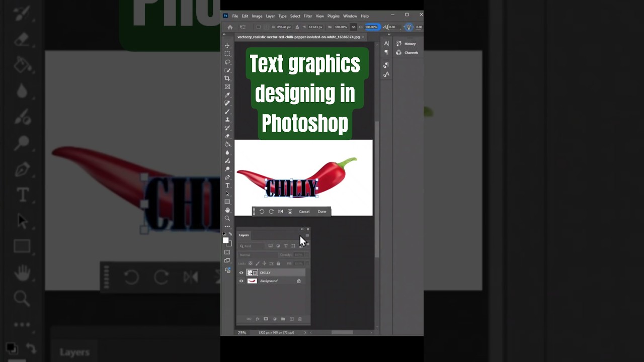This screenshot has height=362, width=644.
Task: Toggle filter for shape layers
Action: [293, 246]
